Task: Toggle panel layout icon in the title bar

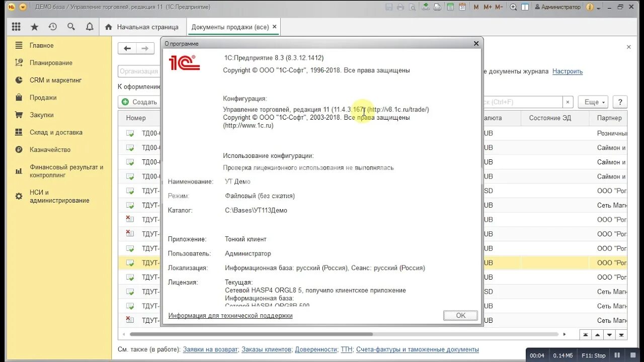Action: (525, 7)
